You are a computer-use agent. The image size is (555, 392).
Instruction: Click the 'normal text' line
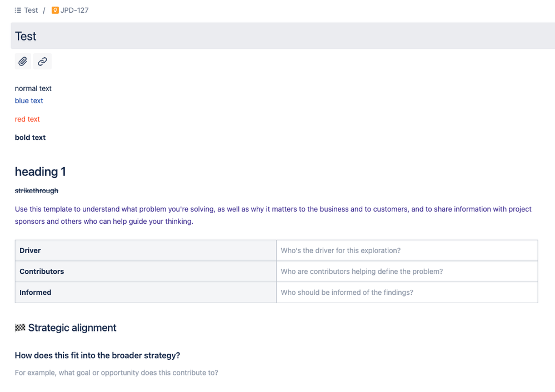coord(33,88)
